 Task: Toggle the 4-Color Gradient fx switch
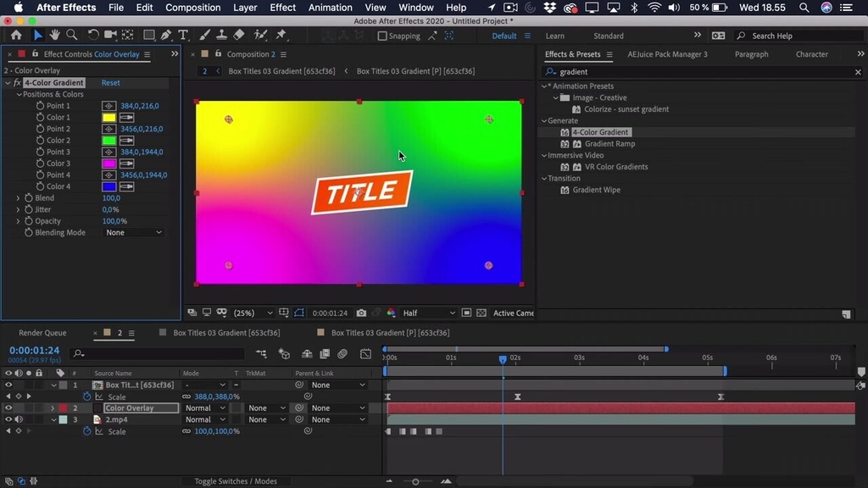(17, 82)
